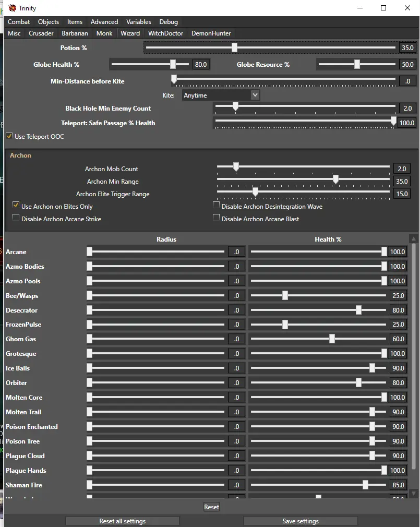Click the Reset button
The image size is (420, 527).
pyautogui.click(x=211, y=507)
